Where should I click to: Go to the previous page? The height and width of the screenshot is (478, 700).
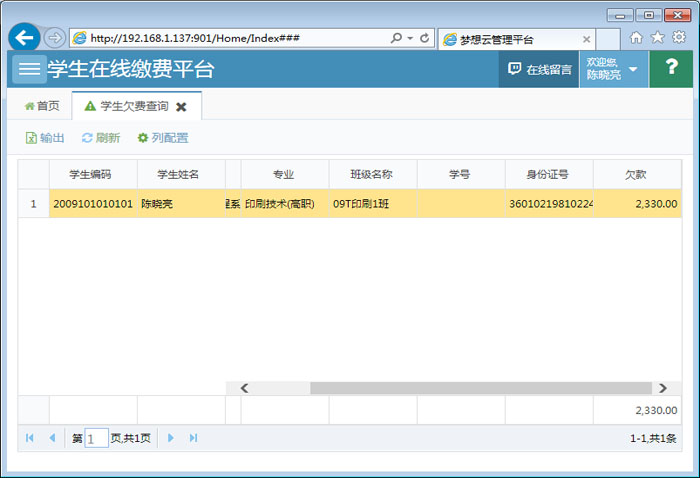click(x=52, y=438)
